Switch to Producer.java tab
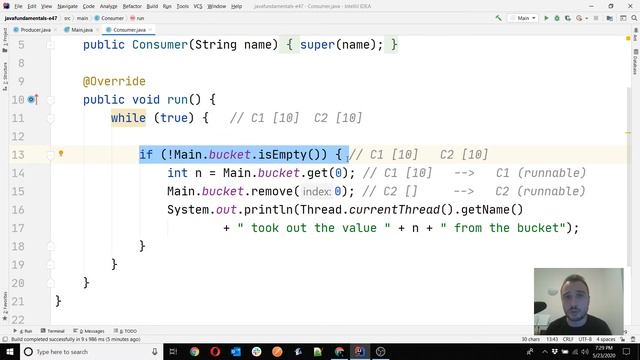The image size is (640, 360). pos(35,30)
